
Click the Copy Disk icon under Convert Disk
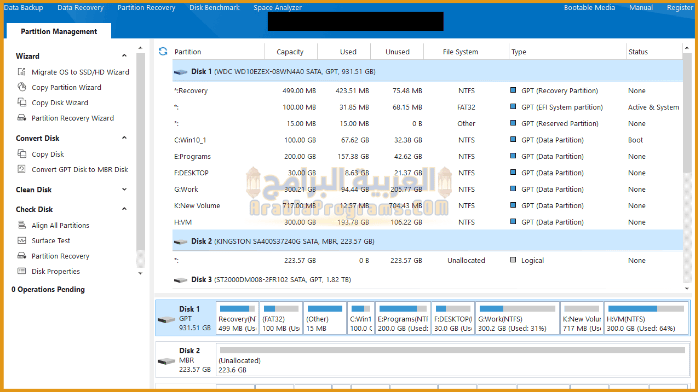click(21, 154)
